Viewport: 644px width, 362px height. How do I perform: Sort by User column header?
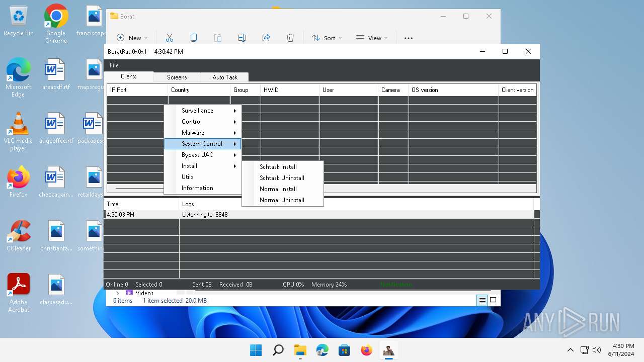click(x=349, y=90)
